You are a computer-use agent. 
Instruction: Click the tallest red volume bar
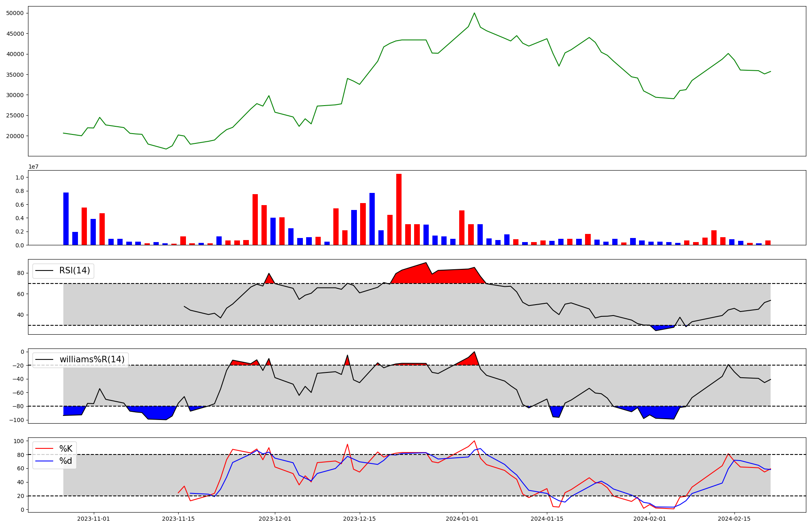399,210
